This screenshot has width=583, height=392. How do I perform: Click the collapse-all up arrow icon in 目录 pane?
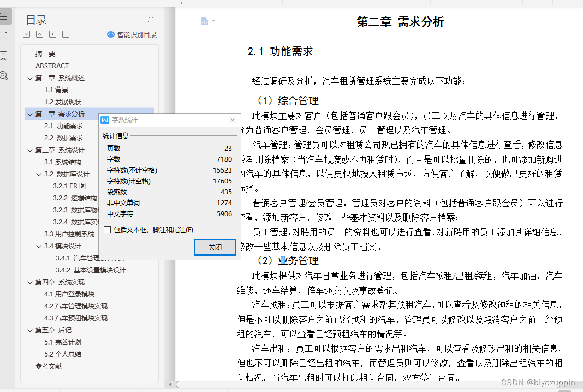39,34
